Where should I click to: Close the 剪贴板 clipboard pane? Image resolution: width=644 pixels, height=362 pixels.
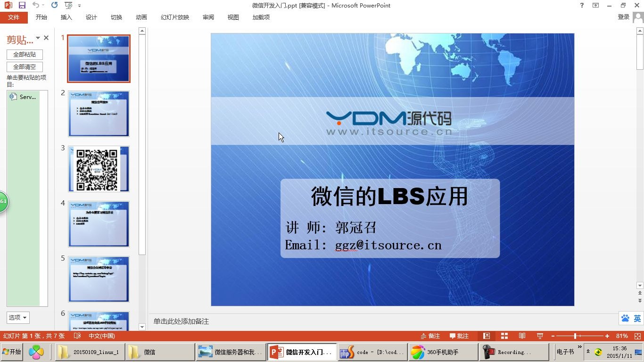46,38
